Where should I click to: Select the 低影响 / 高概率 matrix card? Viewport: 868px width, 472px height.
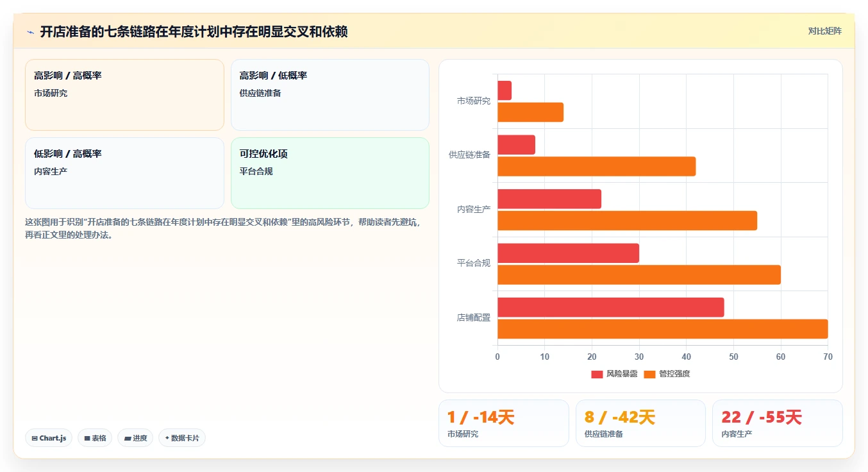point(124,173)
